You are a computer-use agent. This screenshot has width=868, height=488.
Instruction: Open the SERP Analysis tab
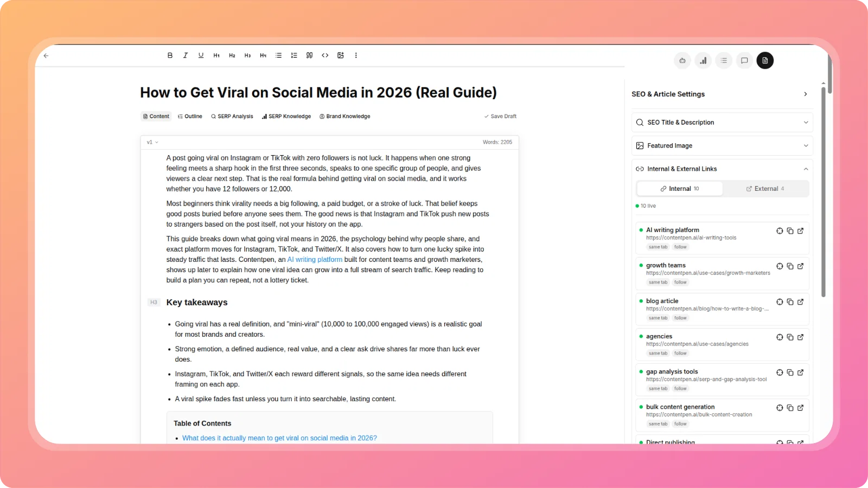(x=232, y=117)
